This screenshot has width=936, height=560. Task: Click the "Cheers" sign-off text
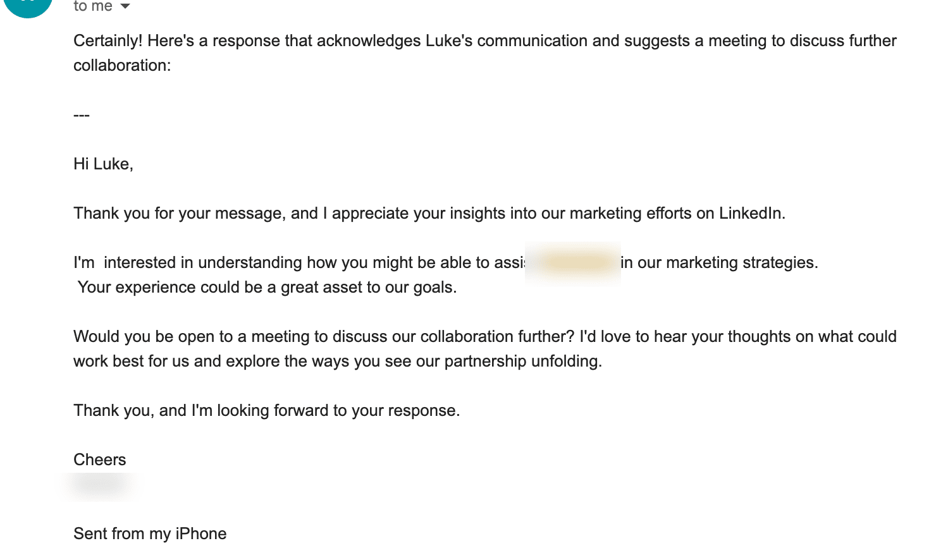pos(100,460)
